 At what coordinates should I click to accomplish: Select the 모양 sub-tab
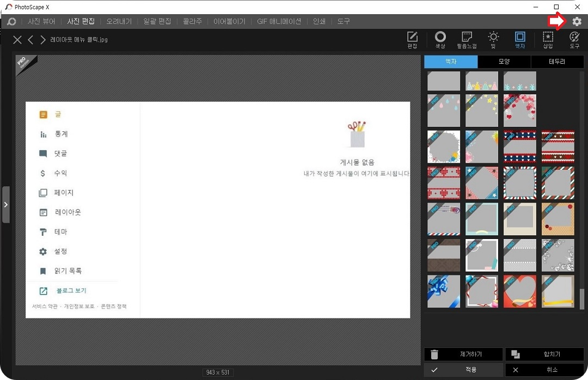(504, 62)
